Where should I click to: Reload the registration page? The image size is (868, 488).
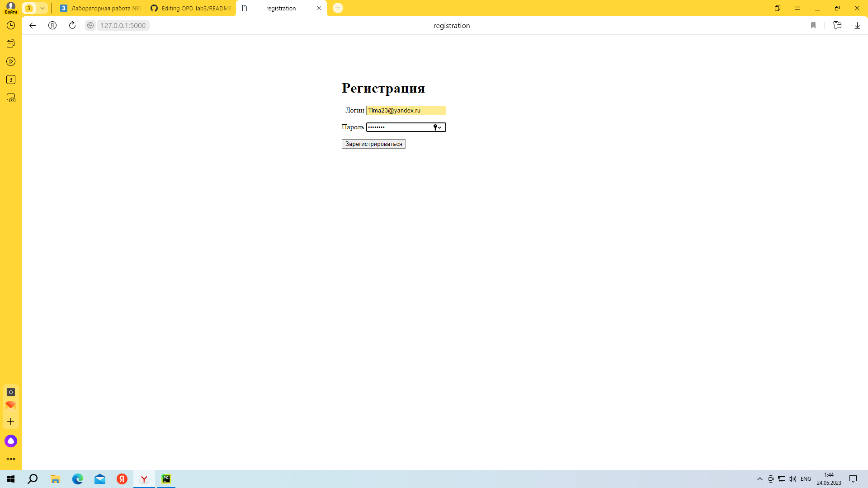click(72, 26)
